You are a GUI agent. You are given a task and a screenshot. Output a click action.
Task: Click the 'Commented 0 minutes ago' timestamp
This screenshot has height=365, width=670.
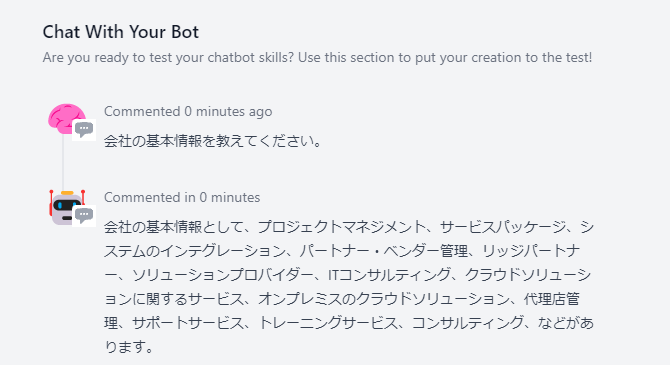coord(188,112)
